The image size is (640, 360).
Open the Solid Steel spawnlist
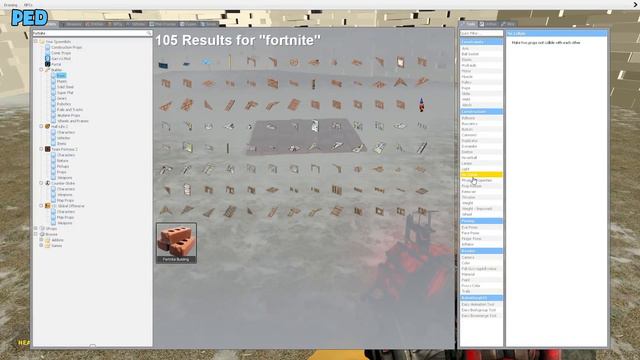click(65, 87)
